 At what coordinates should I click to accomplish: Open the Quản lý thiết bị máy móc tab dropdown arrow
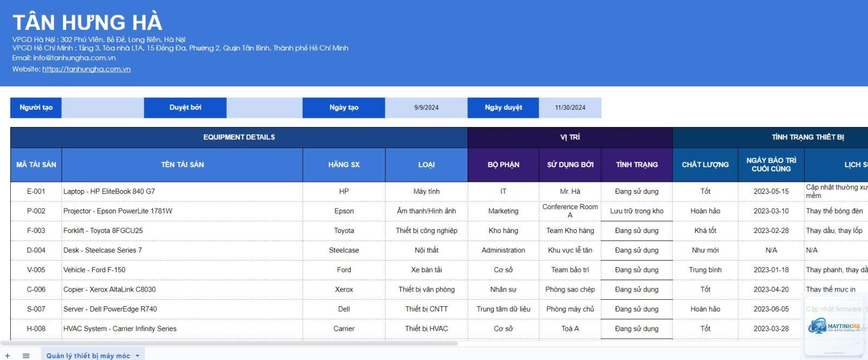tap(137, 356)
